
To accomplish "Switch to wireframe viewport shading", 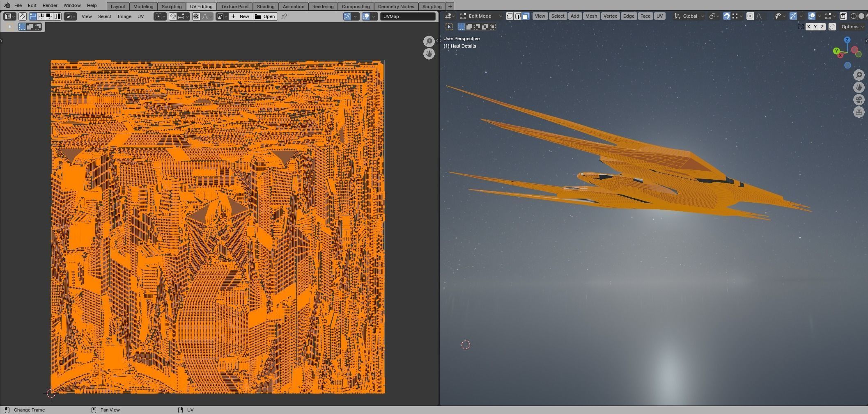I will point(853,16).
